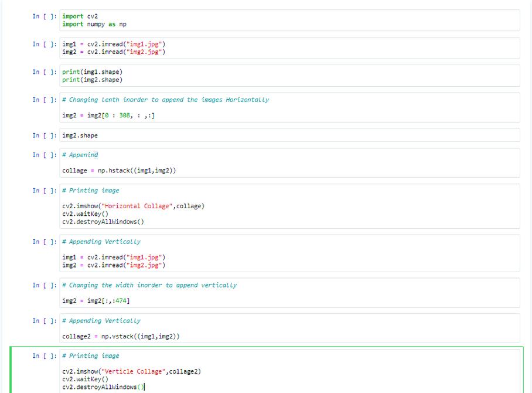Screen dimensions: 532x393
Task: Click the prompt beside the Appenind comment
Action: click(44, 155)
